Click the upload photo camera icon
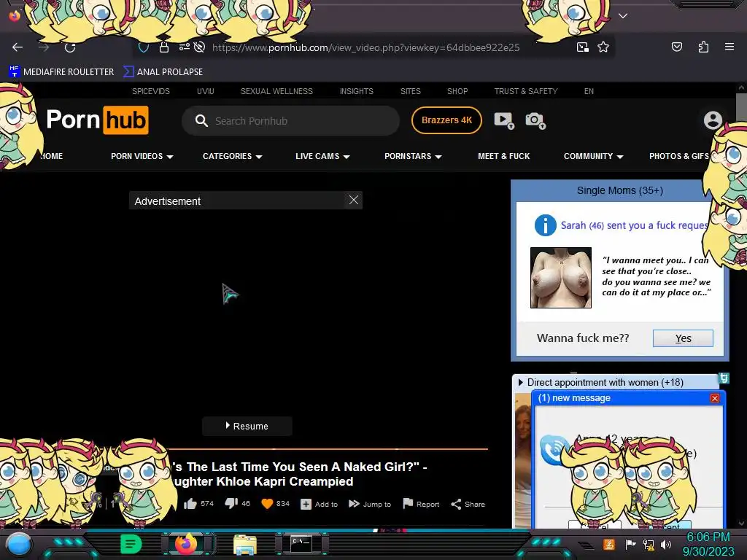This screenshot has width=747, height=560. point(535,120)
